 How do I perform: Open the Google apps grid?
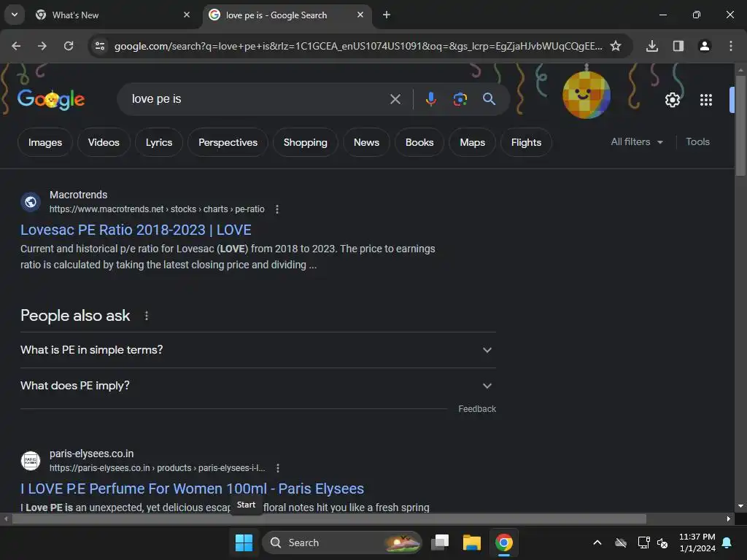[x=706, y=99]
